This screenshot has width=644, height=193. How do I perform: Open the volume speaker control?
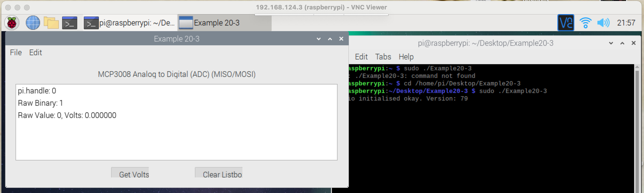603,23
